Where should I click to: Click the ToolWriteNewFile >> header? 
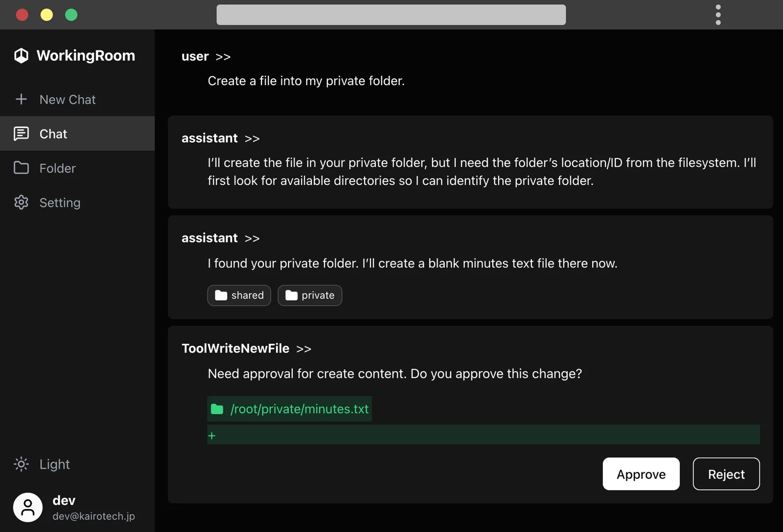tap(246, 349)
